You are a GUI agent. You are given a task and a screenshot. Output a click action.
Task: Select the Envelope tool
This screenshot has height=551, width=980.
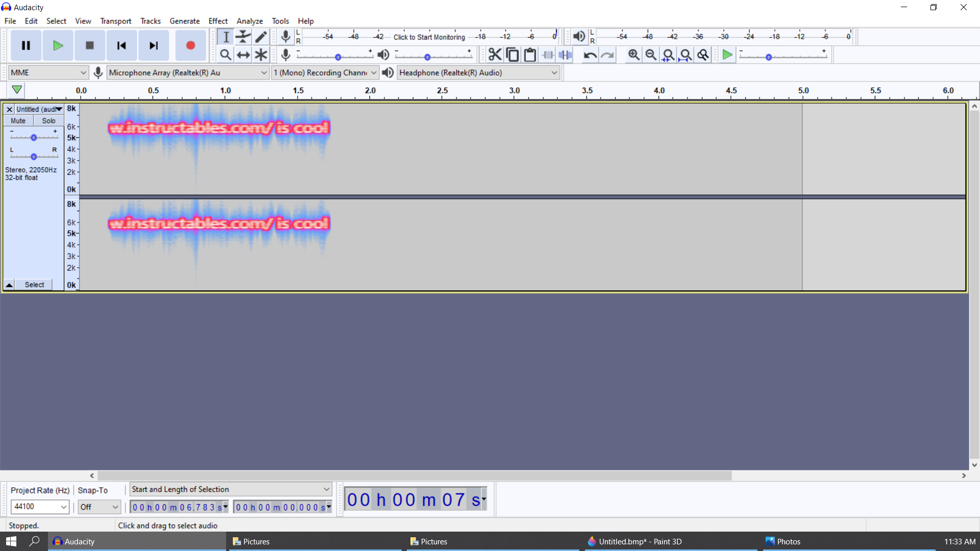point(243,37)
